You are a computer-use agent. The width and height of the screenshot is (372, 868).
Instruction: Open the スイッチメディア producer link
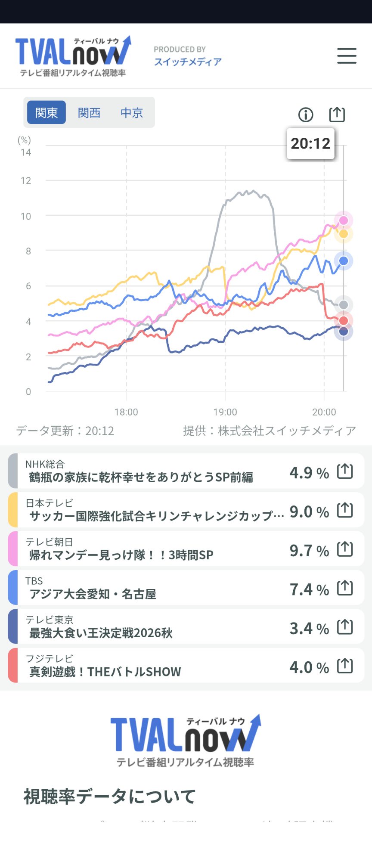[x=188, y=62]
